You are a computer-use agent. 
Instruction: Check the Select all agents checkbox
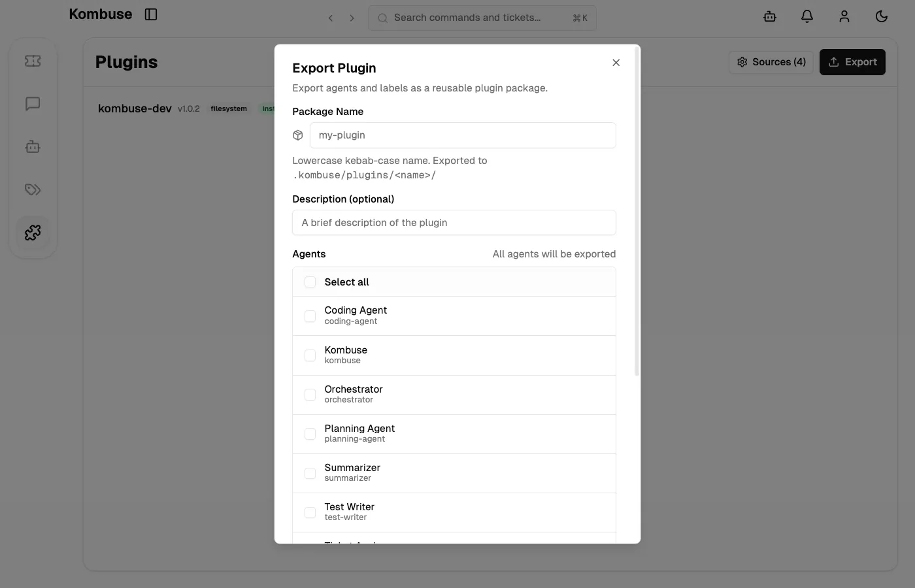310,282
